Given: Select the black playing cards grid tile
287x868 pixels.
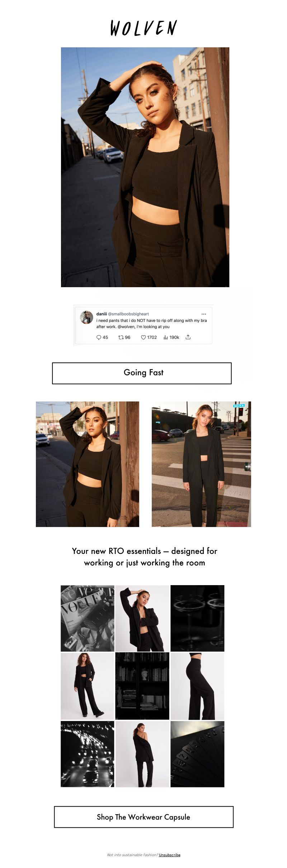Looking at the screenshot, I should click(197, 754).
